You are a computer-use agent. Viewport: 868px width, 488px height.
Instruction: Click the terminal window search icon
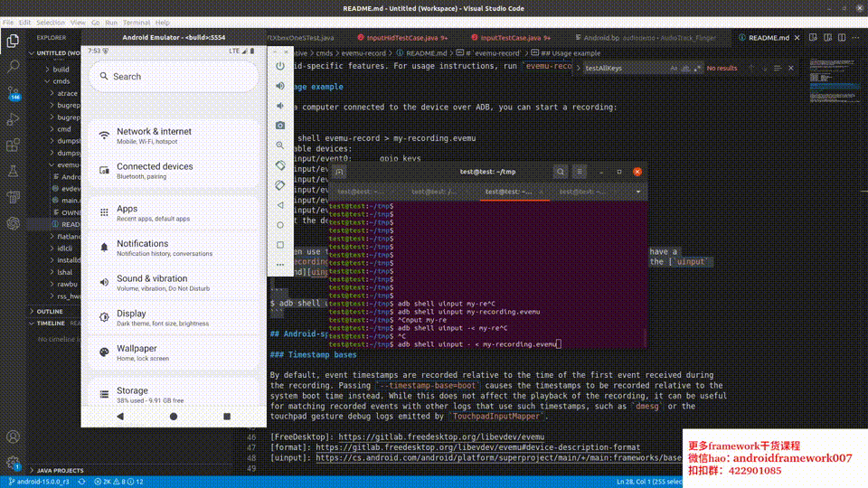click(x=561, y=172)
